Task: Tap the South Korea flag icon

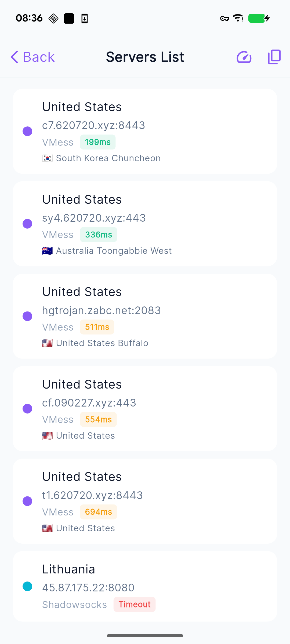Action: click(48, 158)
